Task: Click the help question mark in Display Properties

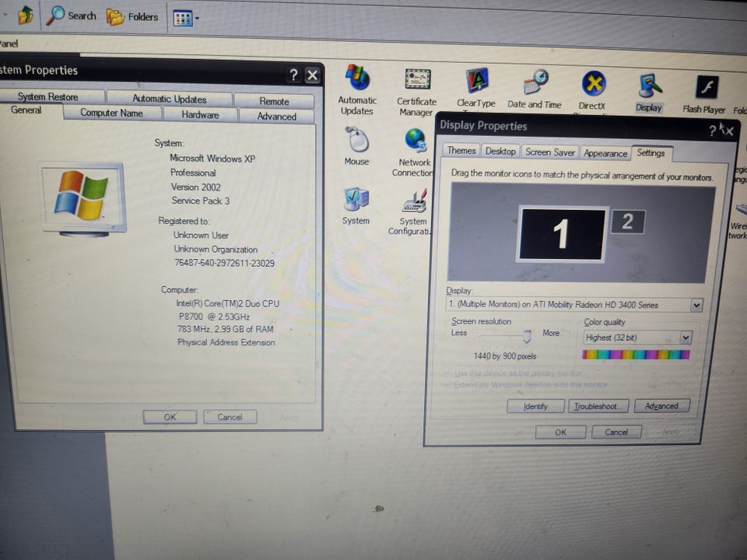Action: 712,130
